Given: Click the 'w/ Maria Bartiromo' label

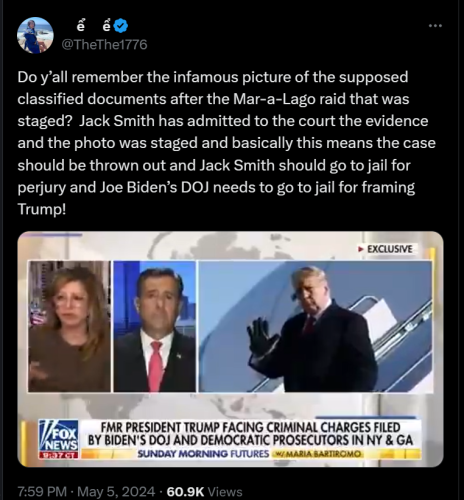Looking at the screenshot, I should 317,454.
